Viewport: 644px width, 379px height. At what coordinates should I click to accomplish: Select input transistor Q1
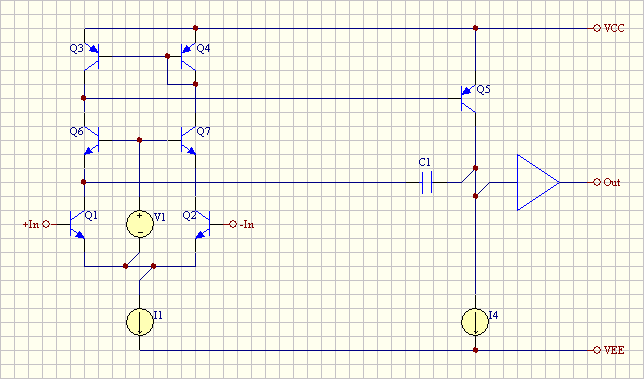pyautogui.click(x=77, y=224)
